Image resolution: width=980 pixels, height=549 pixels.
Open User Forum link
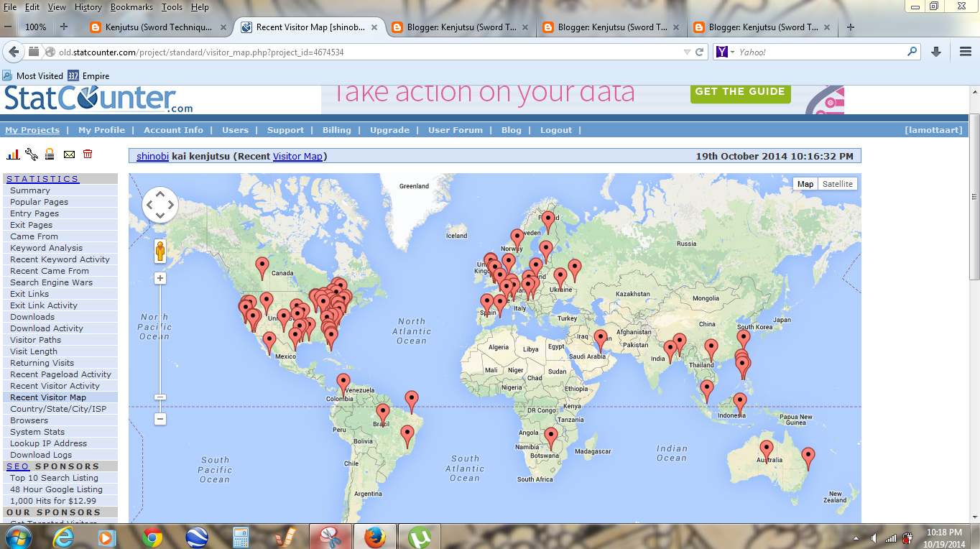click(x=456, y=130)
